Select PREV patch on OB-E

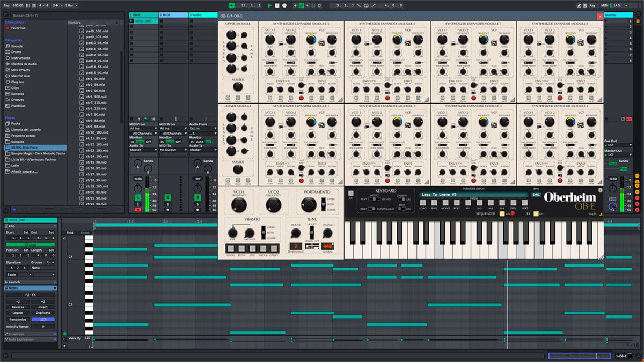pyautogui.click(x=513, y=202)
